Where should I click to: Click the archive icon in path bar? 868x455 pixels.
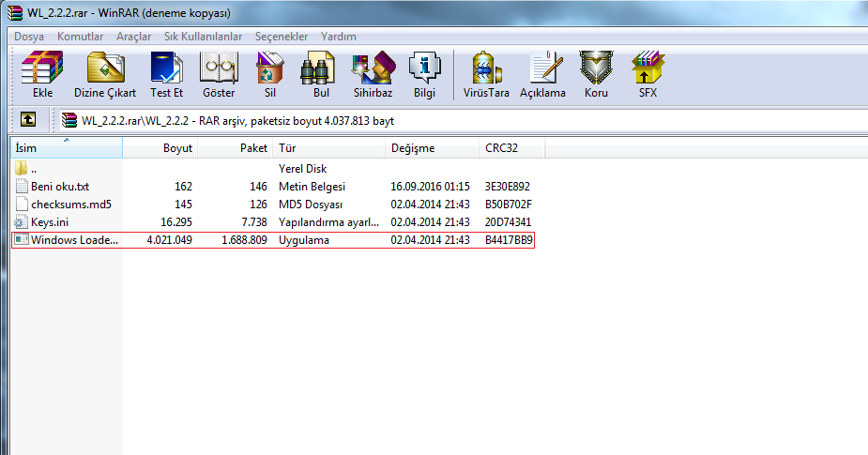(69, 120)
